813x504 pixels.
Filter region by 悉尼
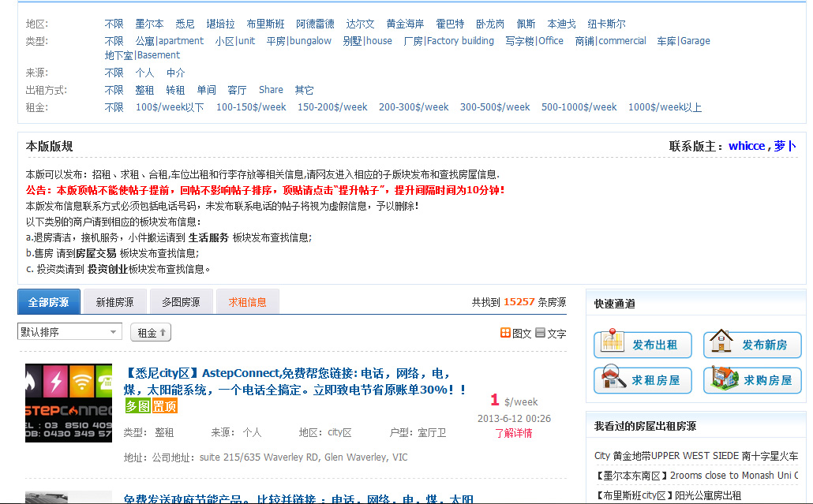tap(185, 24)
